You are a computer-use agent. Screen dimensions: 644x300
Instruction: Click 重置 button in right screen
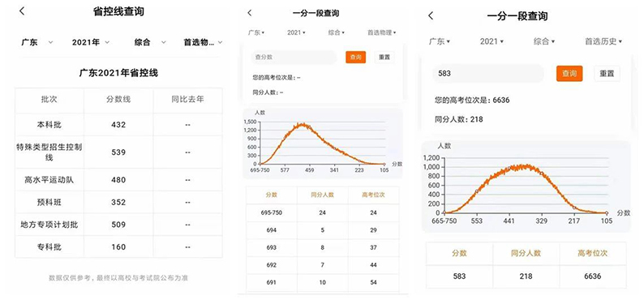click(607, 74)
